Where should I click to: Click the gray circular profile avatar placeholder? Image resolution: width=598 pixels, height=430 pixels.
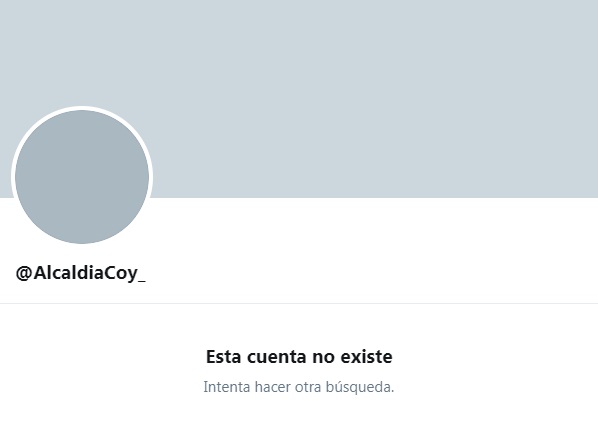point(82,177)
